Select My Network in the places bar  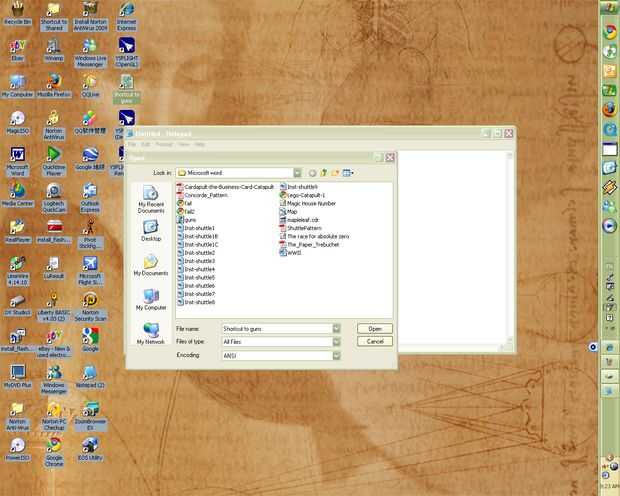tap(151, 333)
